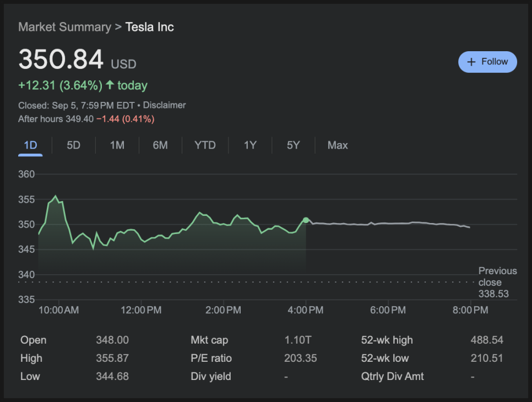The width and height of the screenshot is (532, 402).
Task: View the 1Y chart range
Action: click(x=250, y=145)
